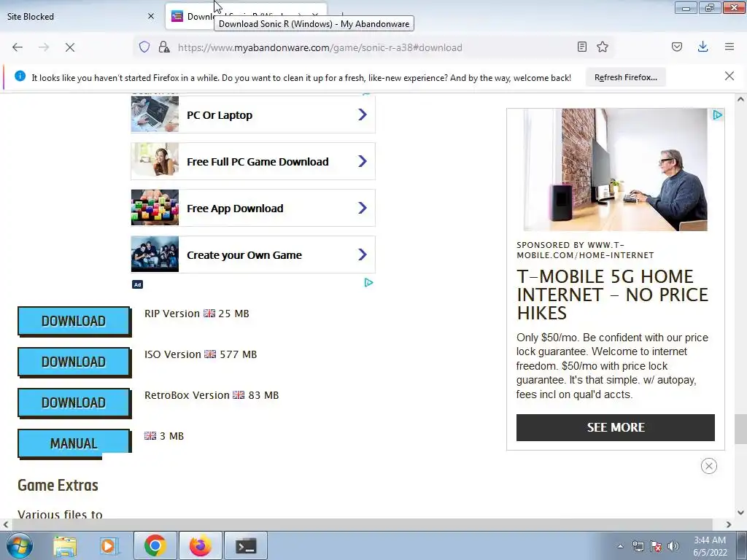
Task: Click horizontal scrollbar right arrow
Action: (x=729, y=524)
